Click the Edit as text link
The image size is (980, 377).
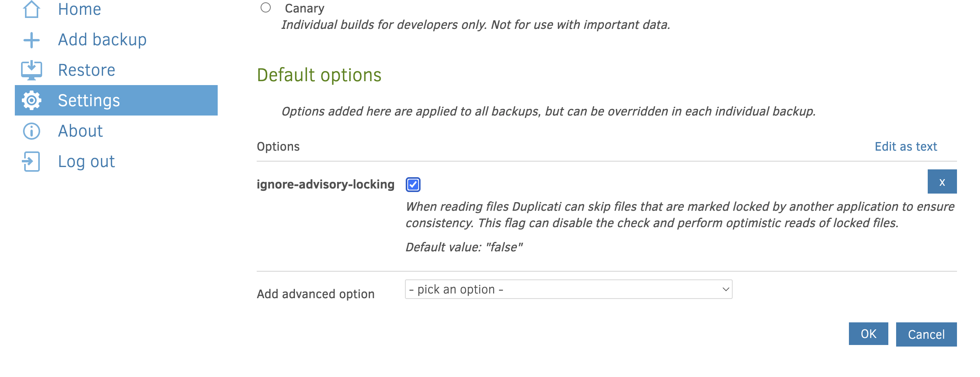pos(905,147)
